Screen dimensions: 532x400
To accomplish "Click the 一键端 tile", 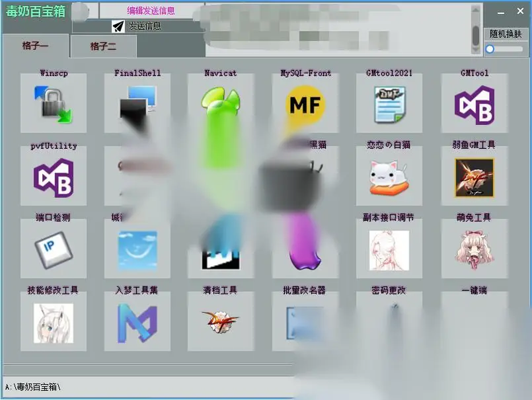I will point(475,321).
